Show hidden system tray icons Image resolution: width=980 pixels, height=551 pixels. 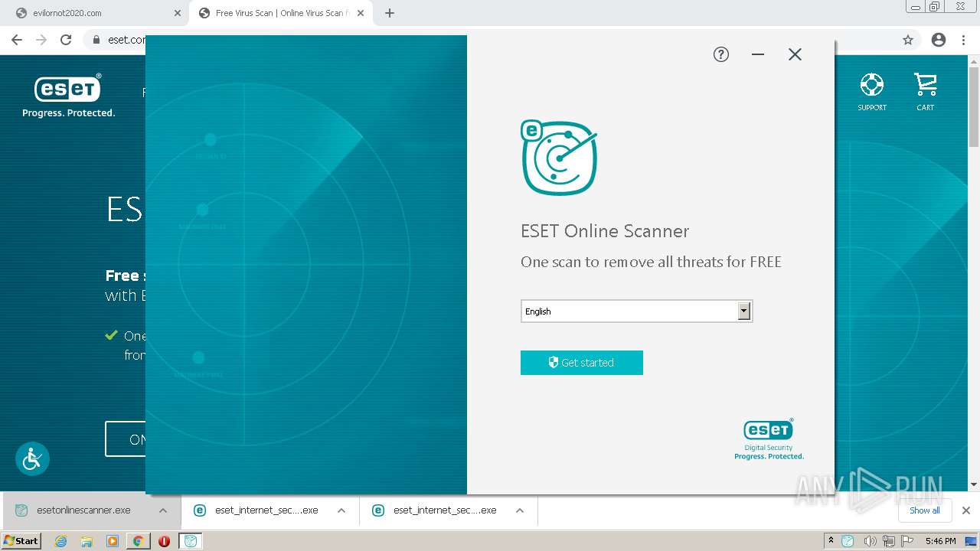[x=831, y=541]
